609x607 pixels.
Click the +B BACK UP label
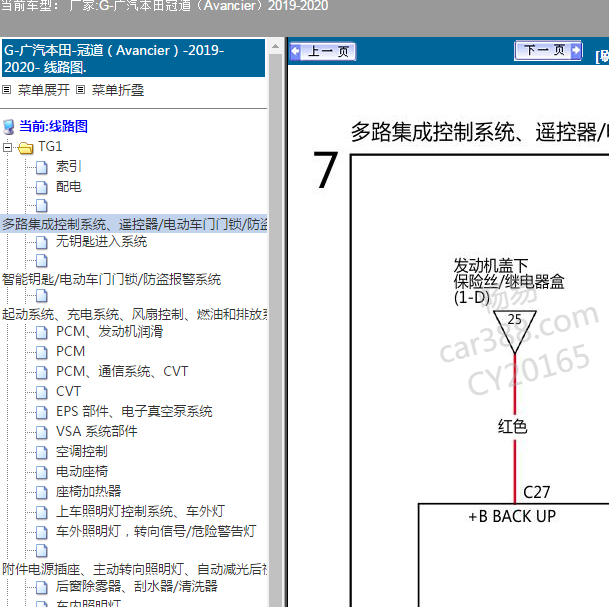point(512,517)
